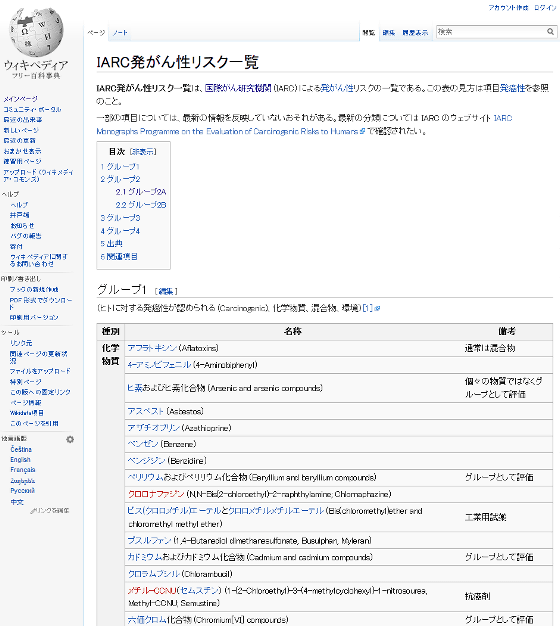Screen dimensions: 560x626
Task: Switch to the ノート tab
Action: (x=120, y=33)
